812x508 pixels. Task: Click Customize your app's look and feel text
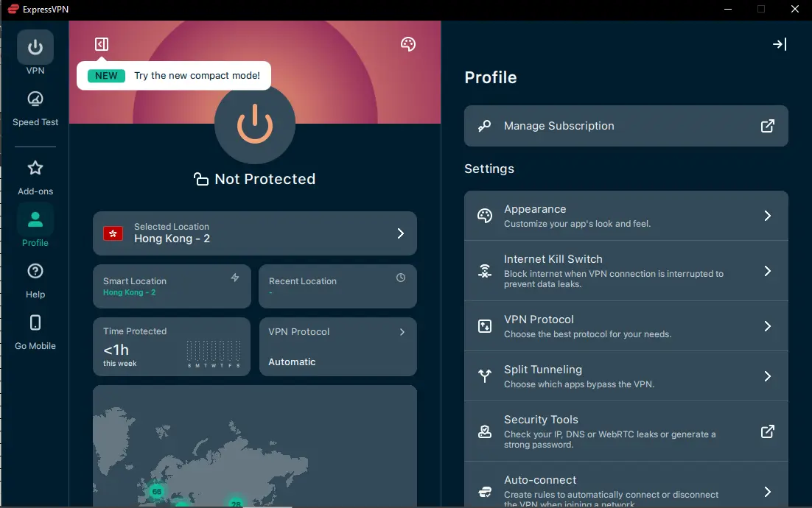(x=578, y=224)
